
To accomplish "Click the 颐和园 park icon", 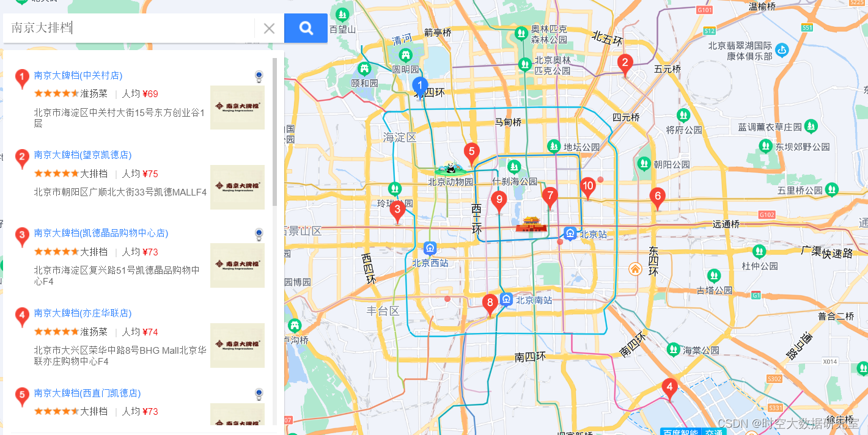I will click(x=364, y=68).
